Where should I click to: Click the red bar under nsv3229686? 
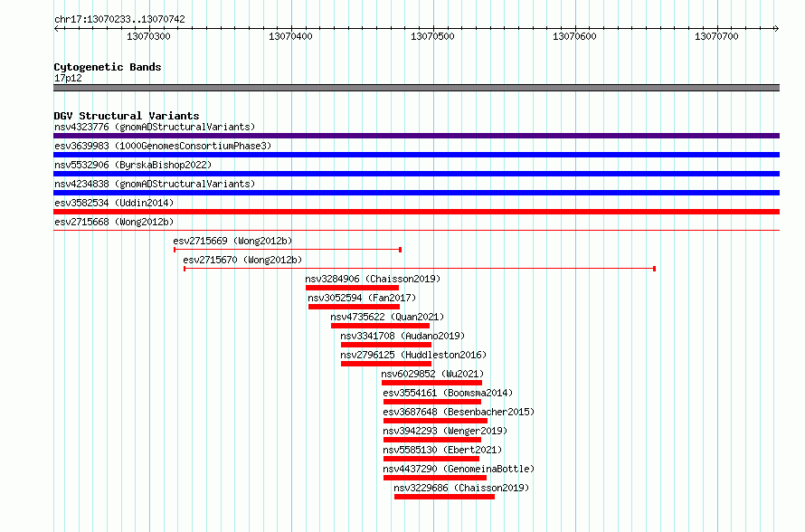click(445, 497)
